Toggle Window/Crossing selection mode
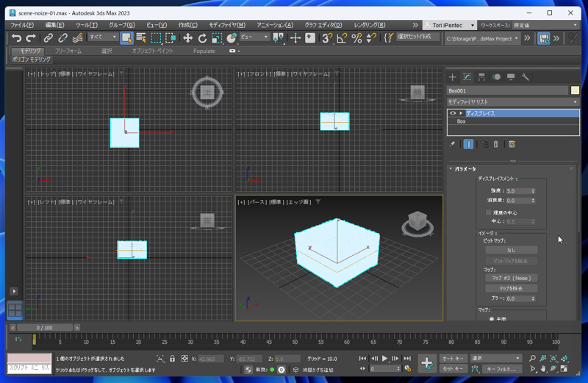Screen dimensions: 588x383 (171, 38)
